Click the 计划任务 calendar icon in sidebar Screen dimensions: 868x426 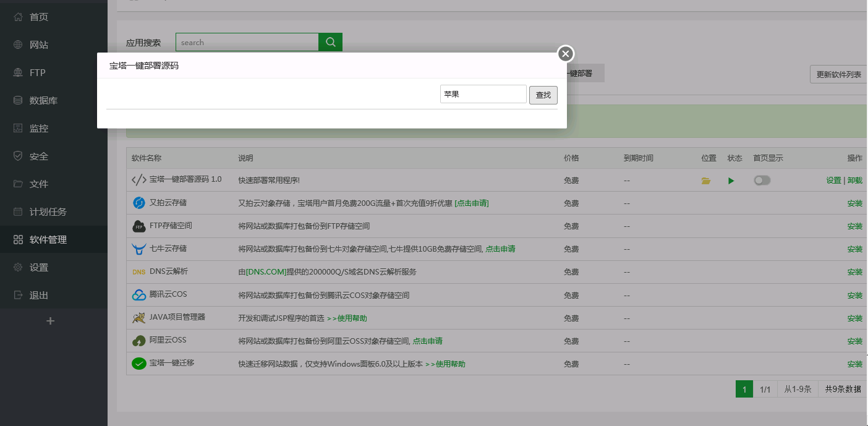click(18, 211)
